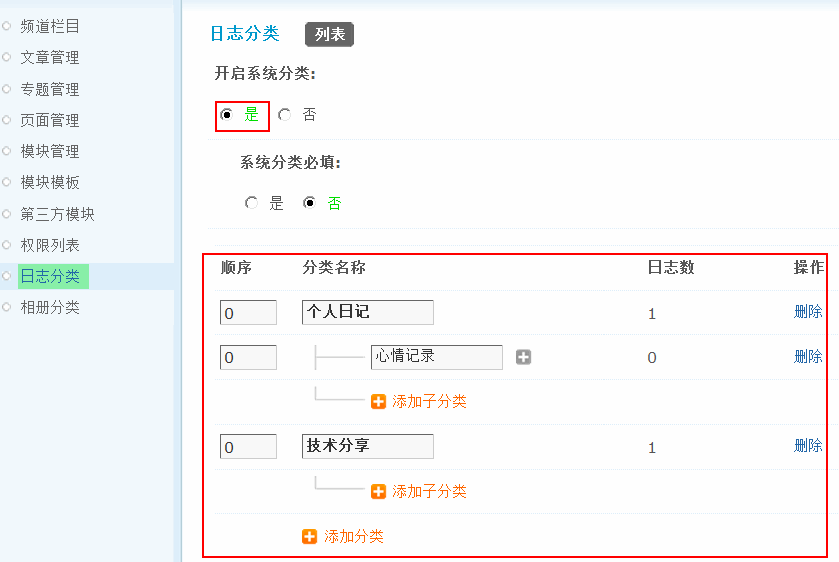Open 模块模板 sidebar item
The height and width of the screenshot is (562, 839).
pyautogui.click(x=50, y=182)
